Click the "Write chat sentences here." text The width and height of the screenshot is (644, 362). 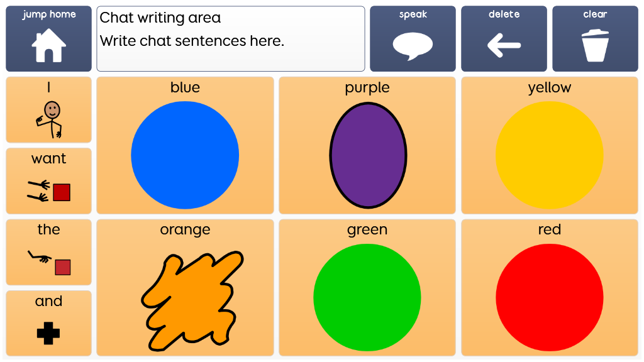click(x=192, y=41)
